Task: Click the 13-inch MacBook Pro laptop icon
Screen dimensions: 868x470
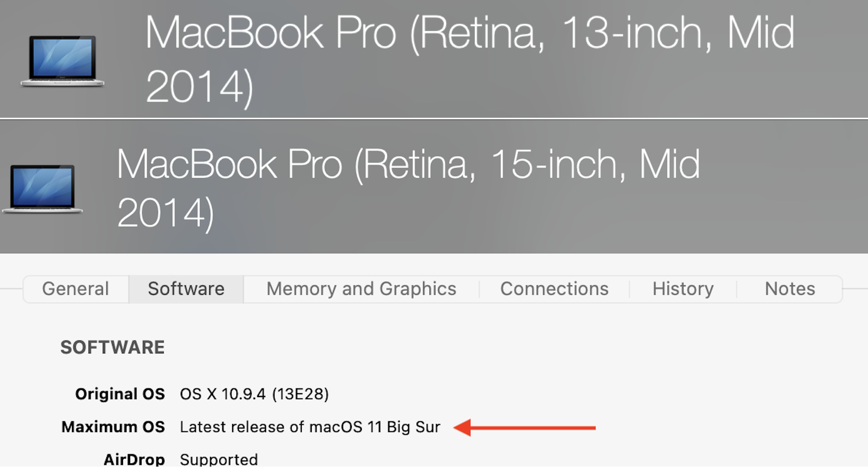Action: point(62,61)
